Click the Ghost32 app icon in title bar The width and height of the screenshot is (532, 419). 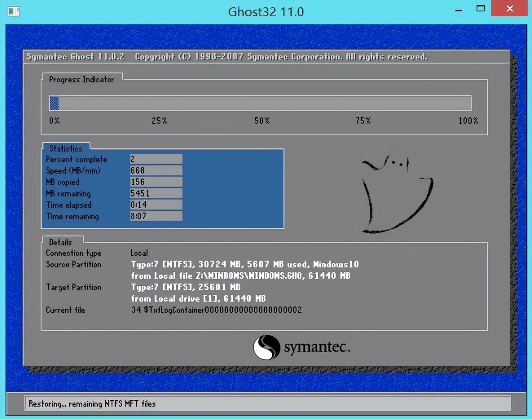coord(13,11)
